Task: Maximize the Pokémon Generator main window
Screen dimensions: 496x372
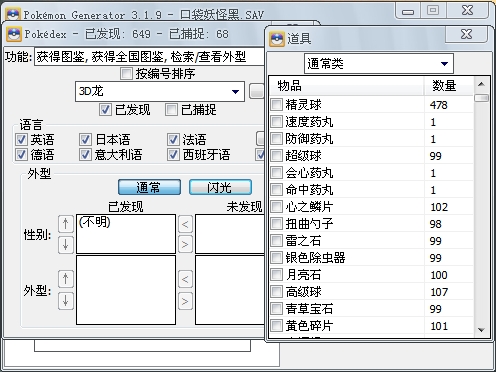Action: pos(433,11)
